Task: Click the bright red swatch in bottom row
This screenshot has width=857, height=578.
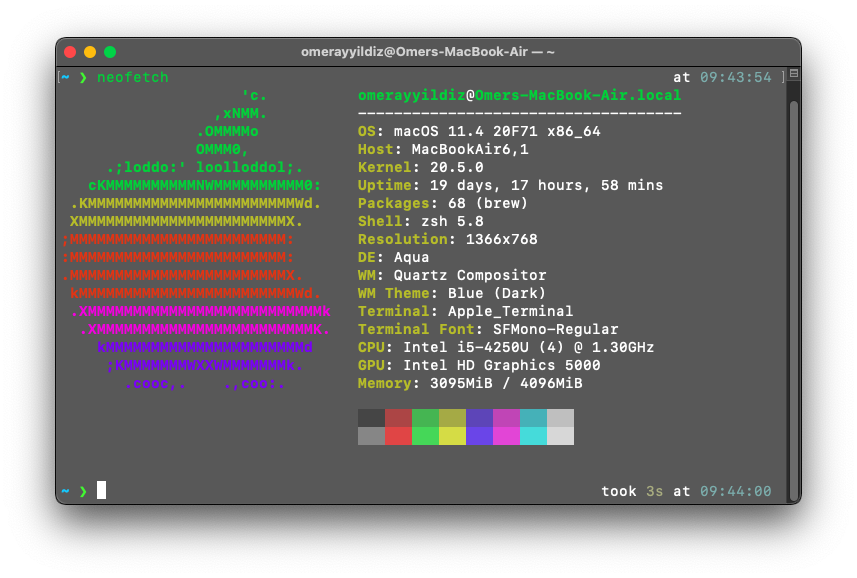Action: pos(398,436)
